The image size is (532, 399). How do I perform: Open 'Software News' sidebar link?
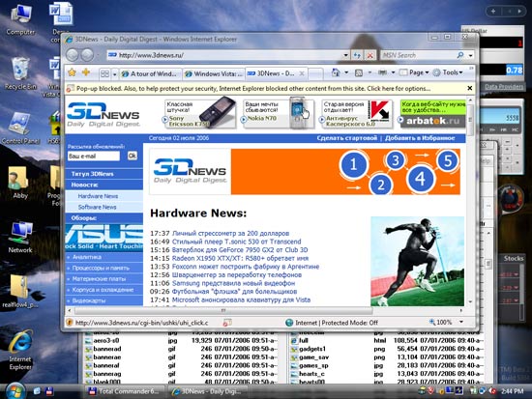click(97, 207)
